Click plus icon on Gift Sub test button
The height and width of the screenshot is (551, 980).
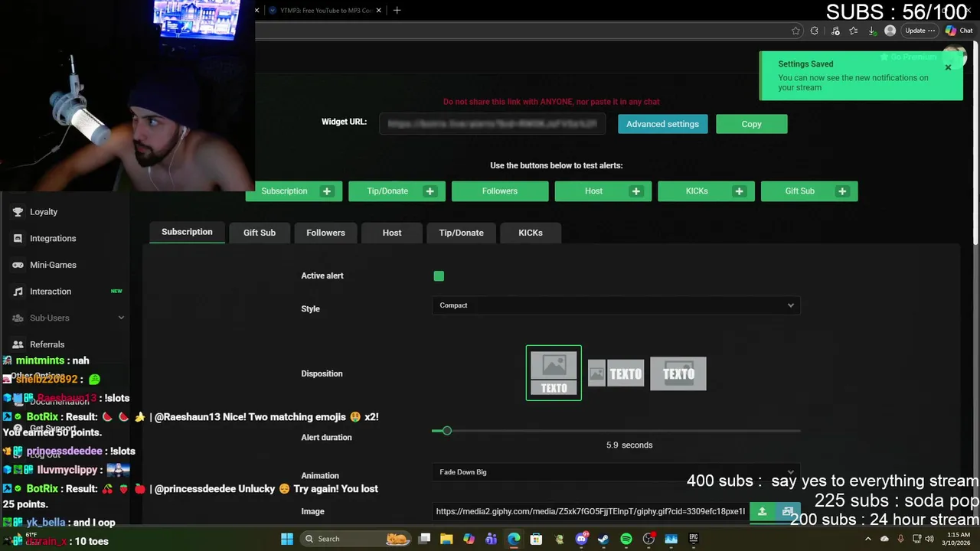[x=842, y=191]
